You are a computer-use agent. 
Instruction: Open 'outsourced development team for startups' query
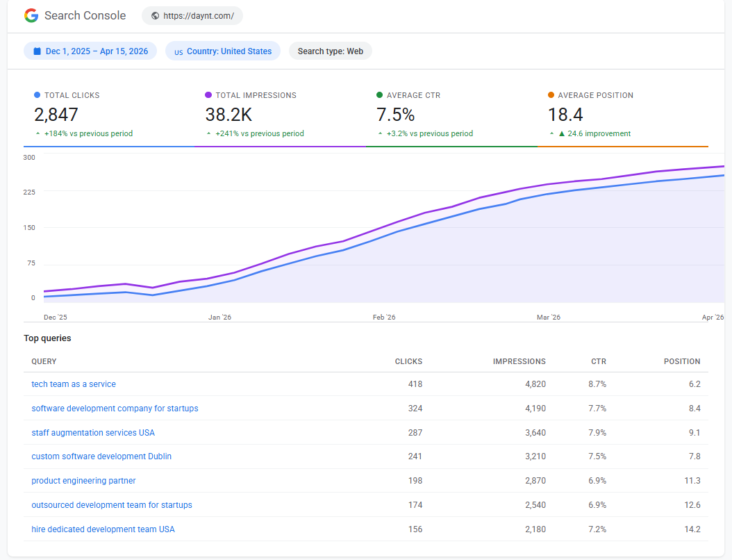[112, 505]
